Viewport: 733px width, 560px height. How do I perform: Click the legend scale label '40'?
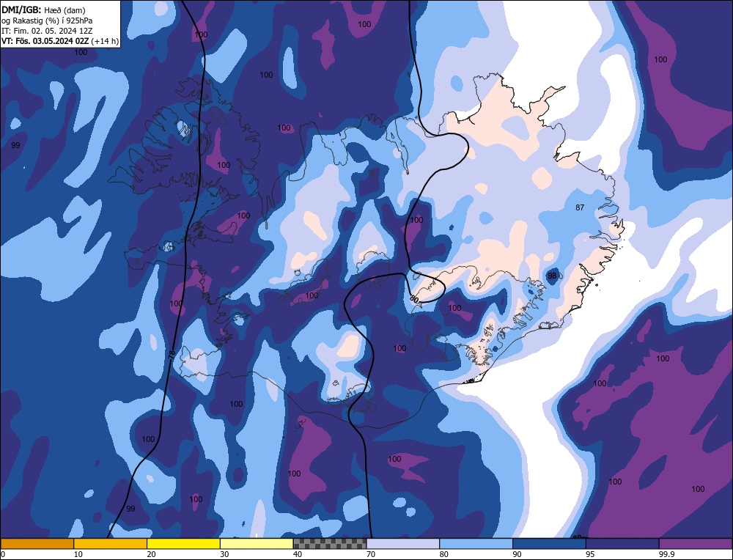point(298,554)
